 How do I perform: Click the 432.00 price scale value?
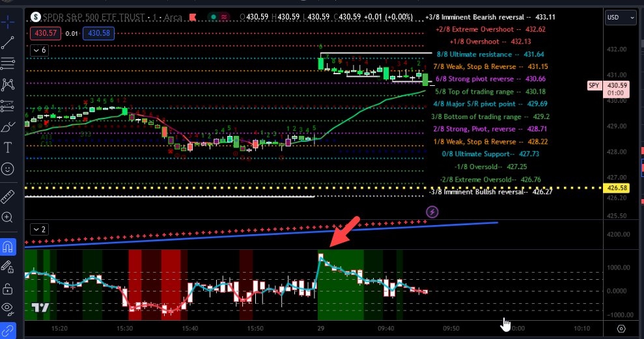pos(617,49)
